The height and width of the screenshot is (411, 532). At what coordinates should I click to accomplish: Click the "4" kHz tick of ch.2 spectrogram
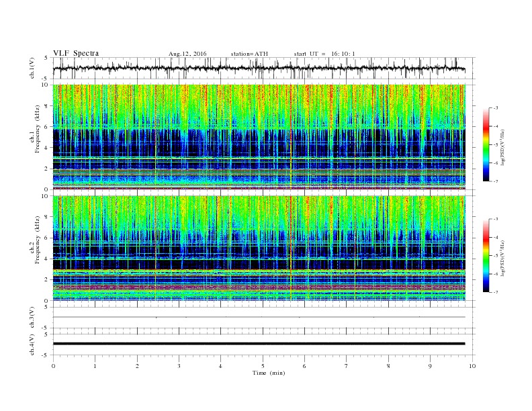[x=46, y=259]
